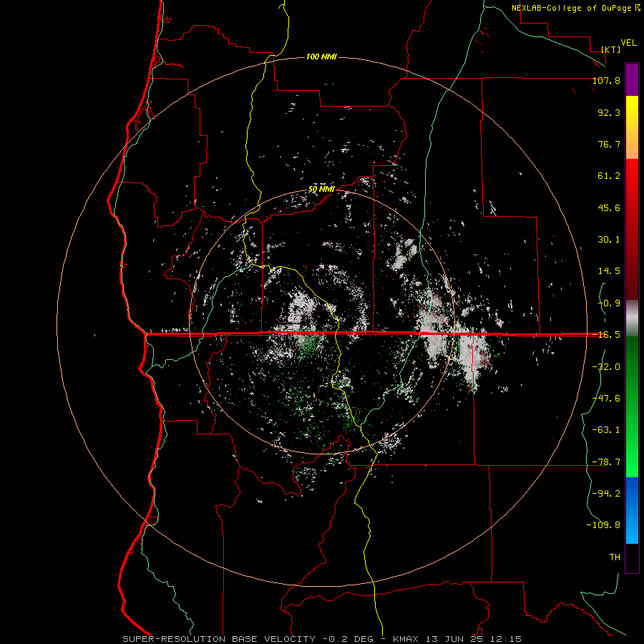Image resolution: width=644 pixels, height=644 pixels.
Task: Click the 61.2 scale value
Action: tap(609, 176)
